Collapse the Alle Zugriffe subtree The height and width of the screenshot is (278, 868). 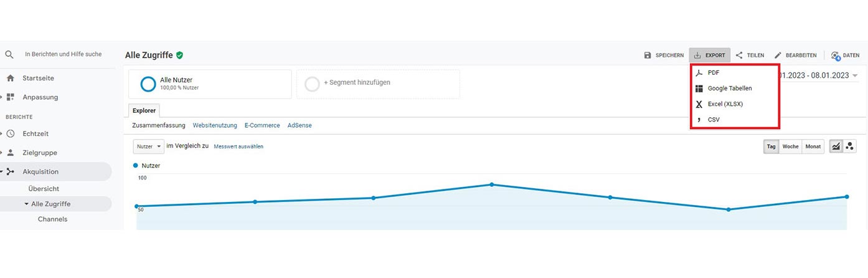[26, 204]
